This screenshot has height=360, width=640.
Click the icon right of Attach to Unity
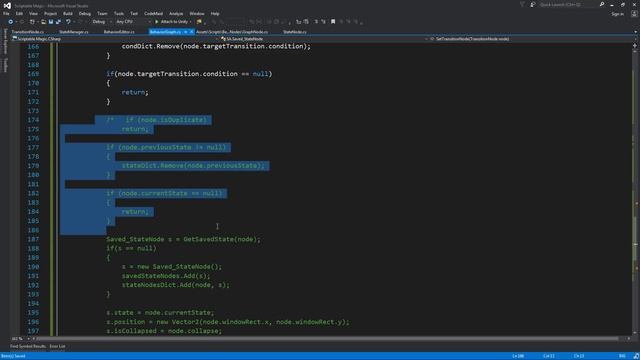199,22
